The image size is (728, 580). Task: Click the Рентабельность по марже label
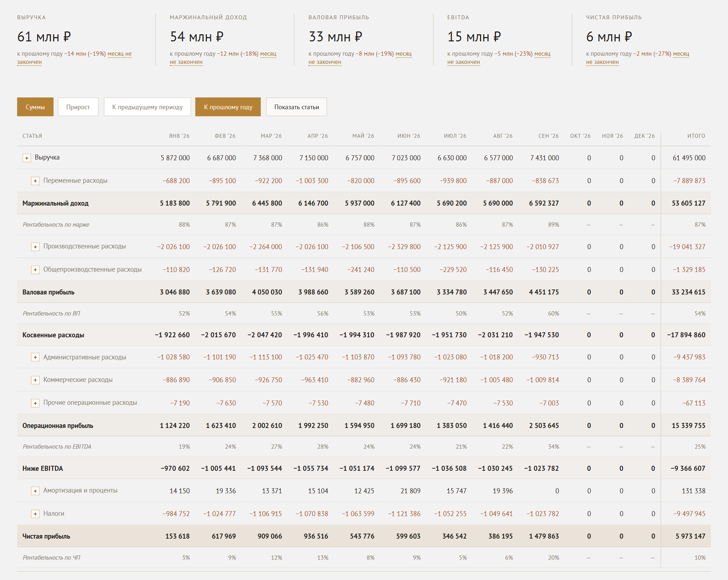pos(56,225)
